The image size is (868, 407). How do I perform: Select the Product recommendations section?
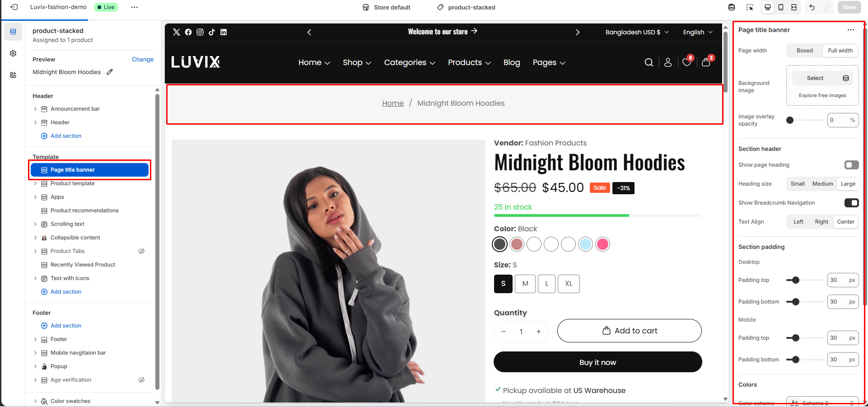coord(84,211)
